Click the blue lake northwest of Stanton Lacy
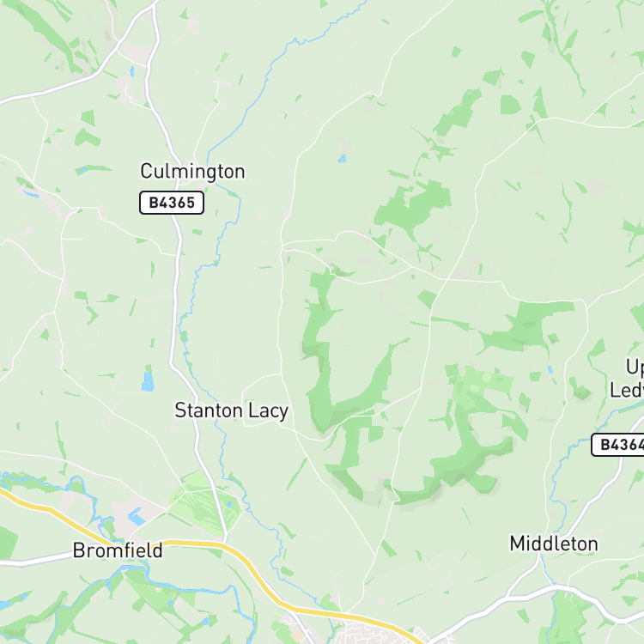This screenshot has height=644, width=644. click(148, 381)
